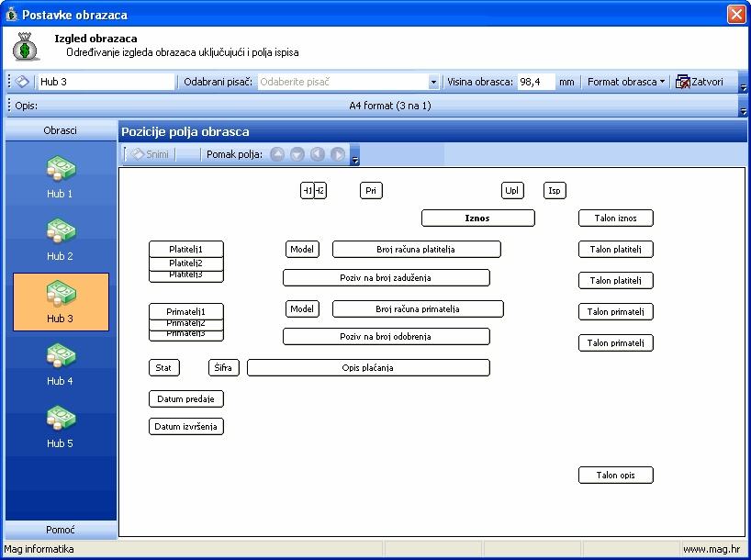Select the Model box beside Broj računa platitelja

point(302,249)
